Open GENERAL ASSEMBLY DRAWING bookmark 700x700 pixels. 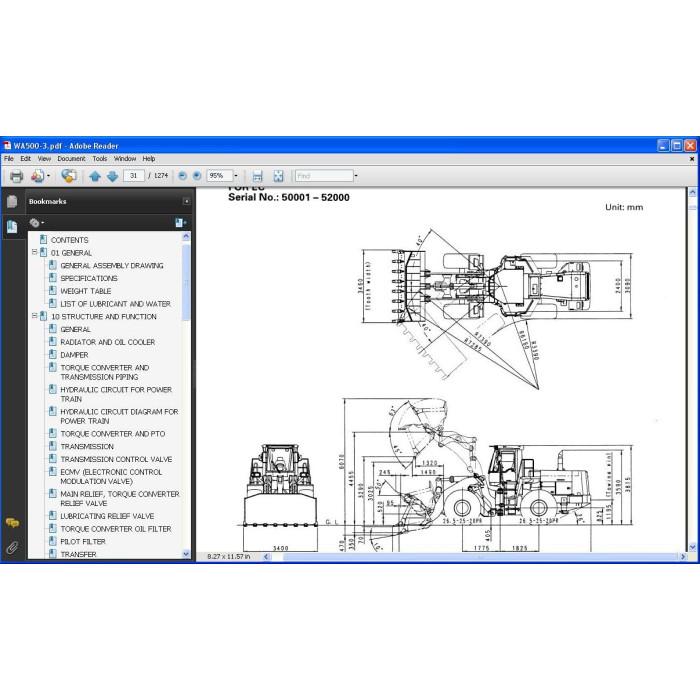coord(112,265)
